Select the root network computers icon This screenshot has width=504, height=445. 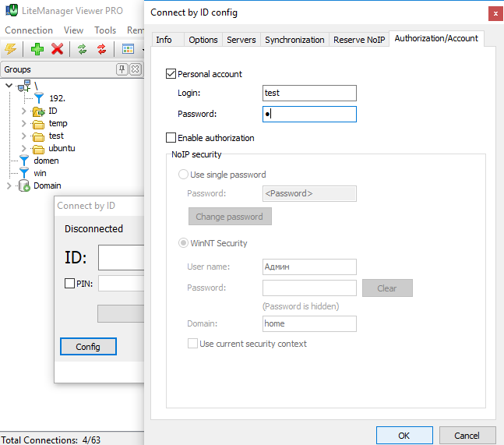click(24, 86)
